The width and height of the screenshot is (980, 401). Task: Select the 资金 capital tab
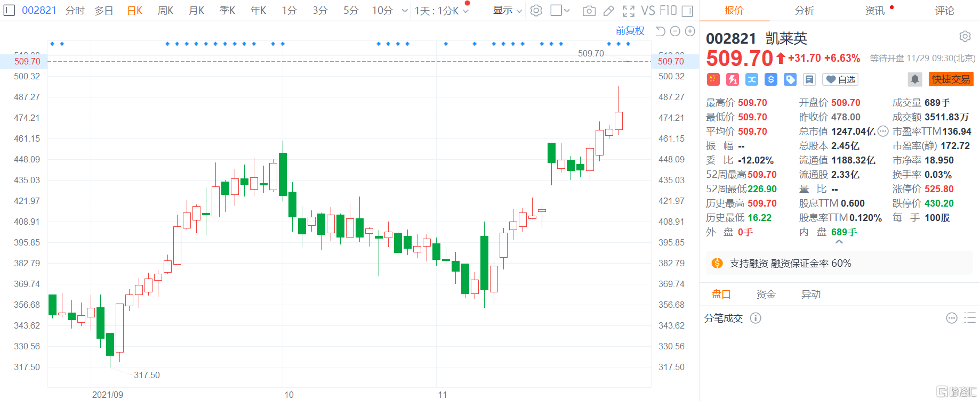[x=766, y=294]
